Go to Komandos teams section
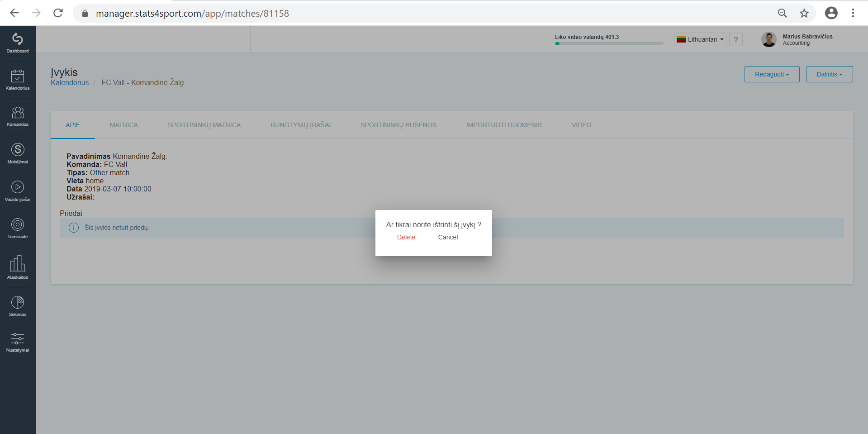The image size is (868, 434). [x=18, y=116]
